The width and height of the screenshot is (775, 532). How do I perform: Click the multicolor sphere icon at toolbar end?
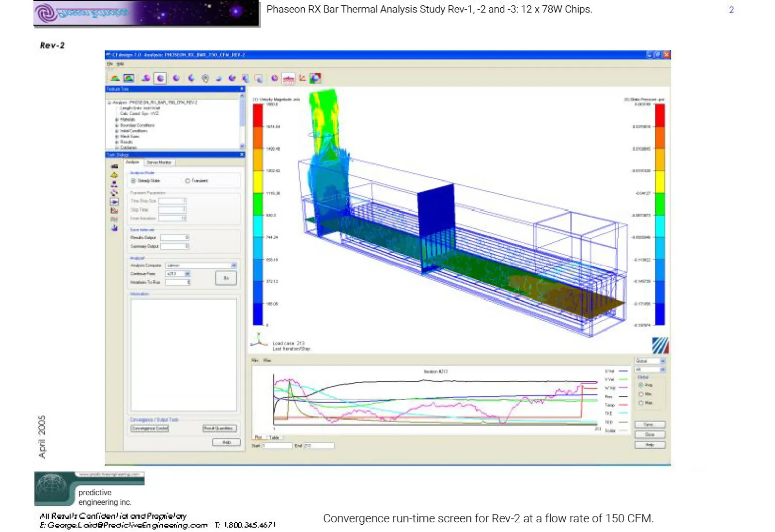click(x=315, y=78)
